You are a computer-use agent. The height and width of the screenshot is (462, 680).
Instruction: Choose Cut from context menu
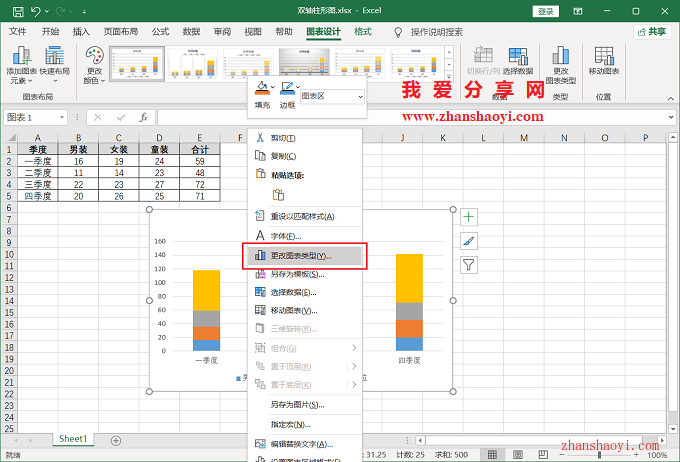(304, 138)
